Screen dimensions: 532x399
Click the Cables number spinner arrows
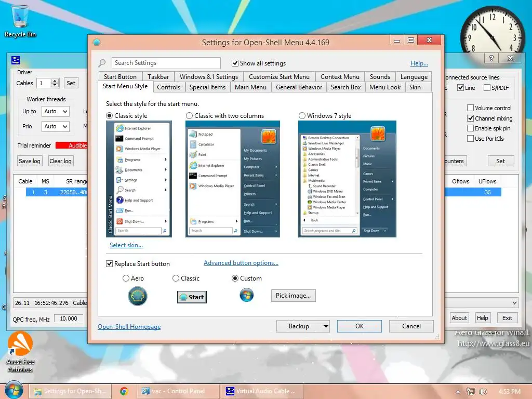tap(55, 83)
